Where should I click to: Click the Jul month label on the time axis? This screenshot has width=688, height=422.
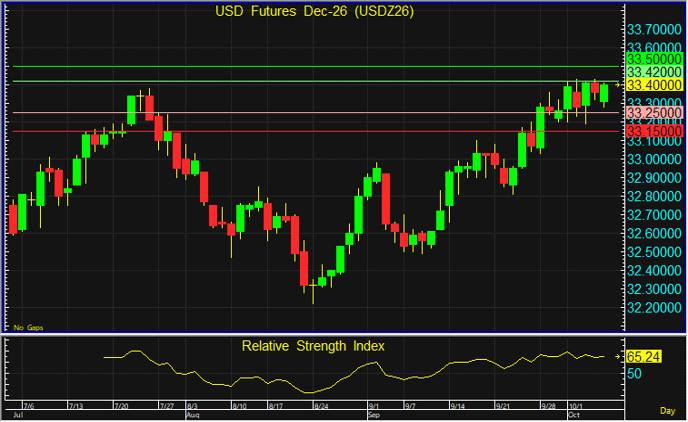click(x=18, y=415)
